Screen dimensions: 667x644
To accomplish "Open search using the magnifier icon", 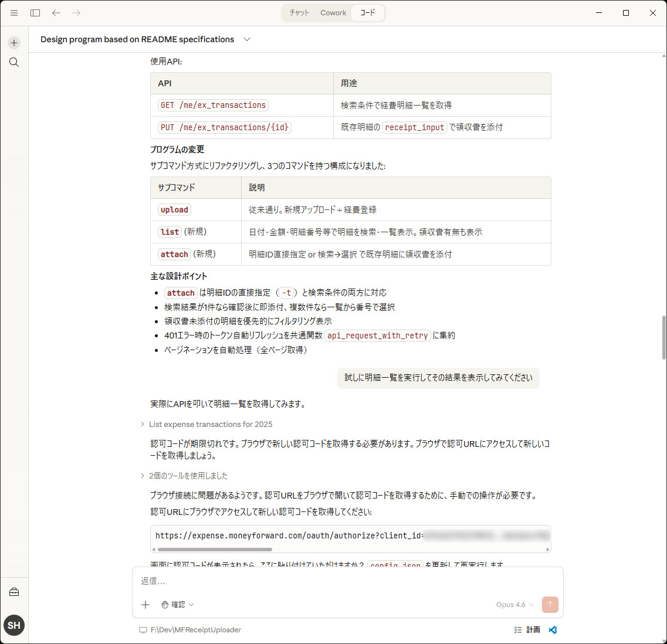I will (13, 62).
